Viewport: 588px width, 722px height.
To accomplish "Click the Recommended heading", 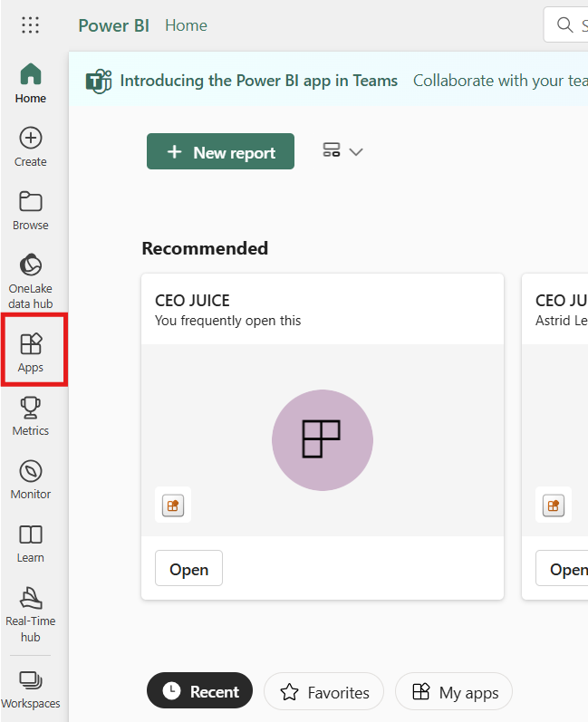I will pos(205,248).
